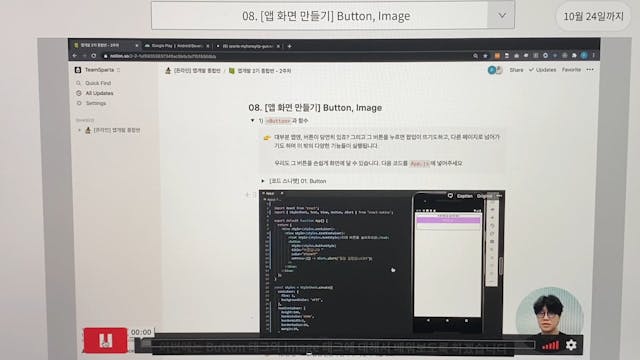Screen dimensions: 640x360
Task: Click the browser profile avatar icon
Action: coord(584,56)
